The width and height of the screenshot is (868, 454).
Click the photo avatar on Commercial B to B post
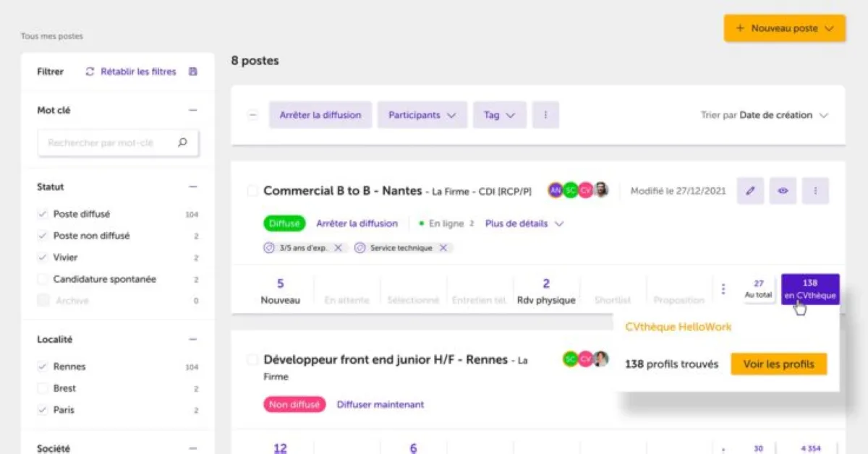click(601, 190)
